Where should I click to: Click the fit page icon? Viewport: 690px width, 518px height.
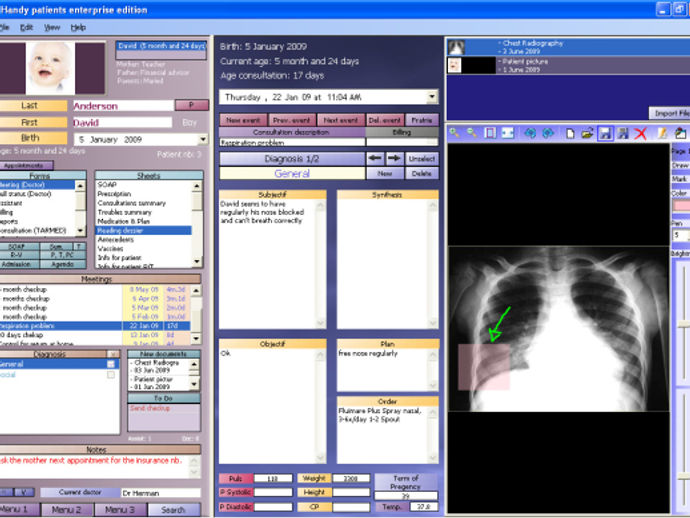[x=490, y=133]
